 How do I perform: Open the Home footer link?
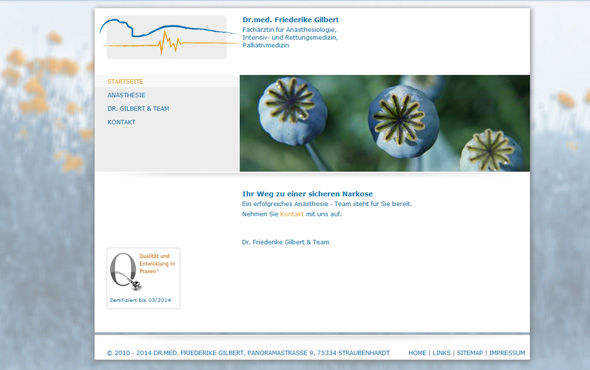[x=417, y=353]
